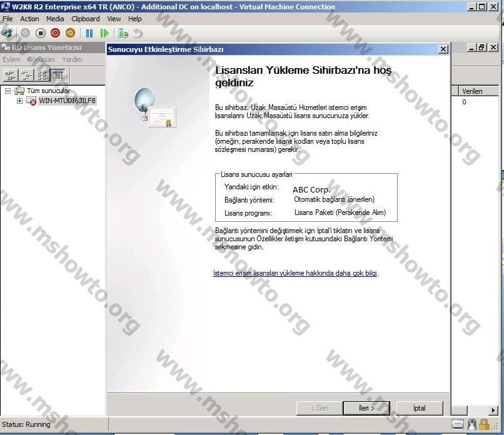Click the Revert undo arrow icon

point(138,33)
